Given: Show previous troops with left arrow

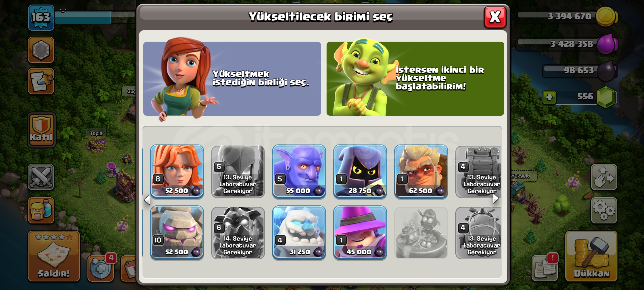Looking at the screenshot, I should 147,200.
